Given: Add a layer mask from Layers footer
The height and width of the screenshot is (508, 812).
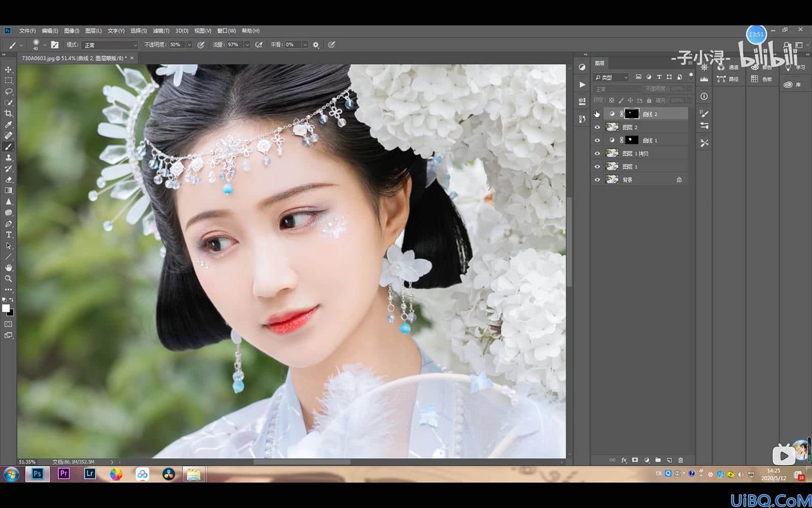Looking at the screenshot, I should (x=635, y=460).
